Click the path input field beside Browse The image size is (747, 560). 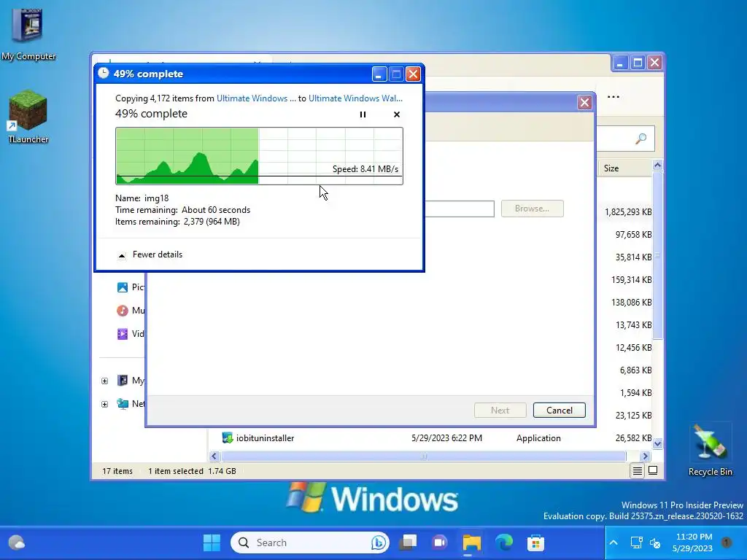460,209
